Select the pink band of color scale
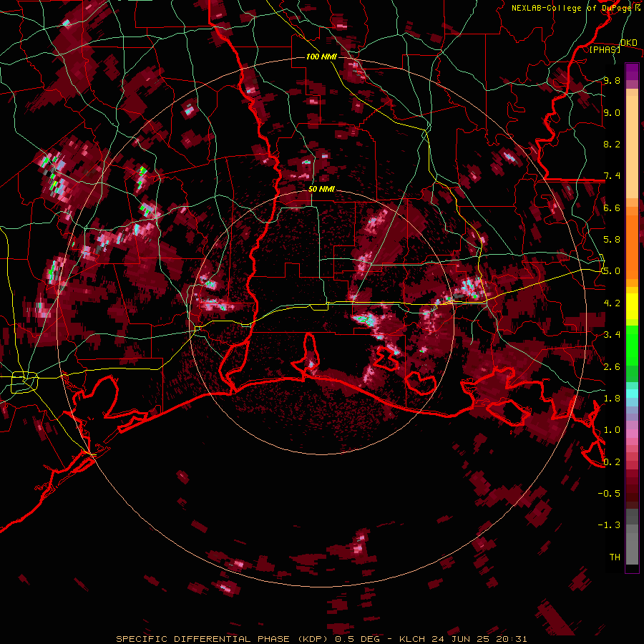The image size is (644, 644). coord(632,434)
